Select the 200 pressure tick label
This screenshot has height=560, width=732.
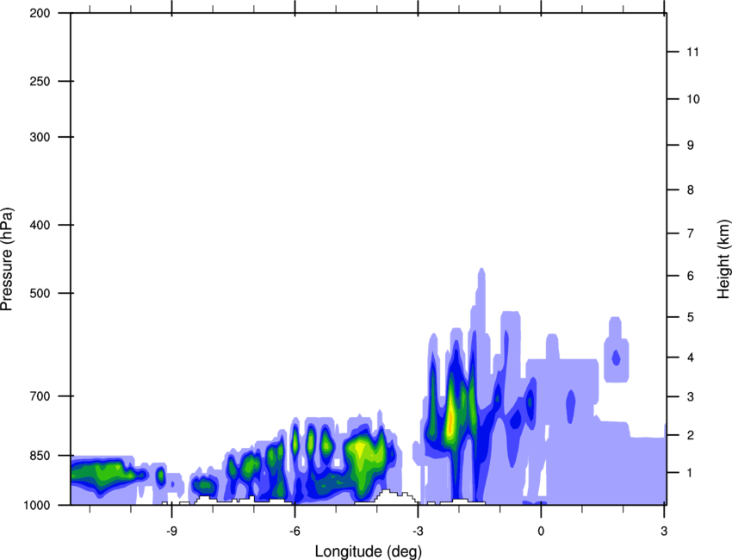tap(40, 13)
